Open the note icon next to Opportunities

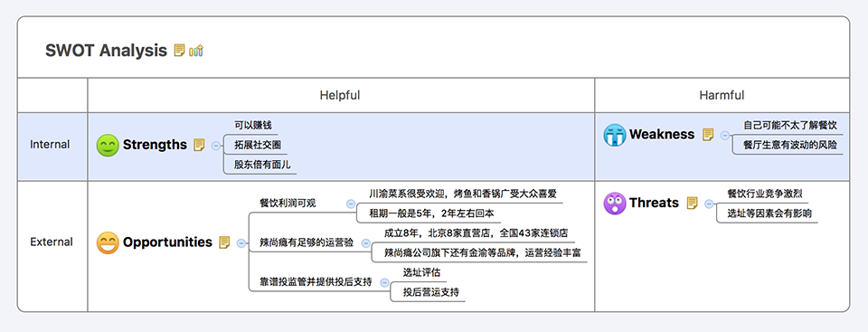pos(224,242)
